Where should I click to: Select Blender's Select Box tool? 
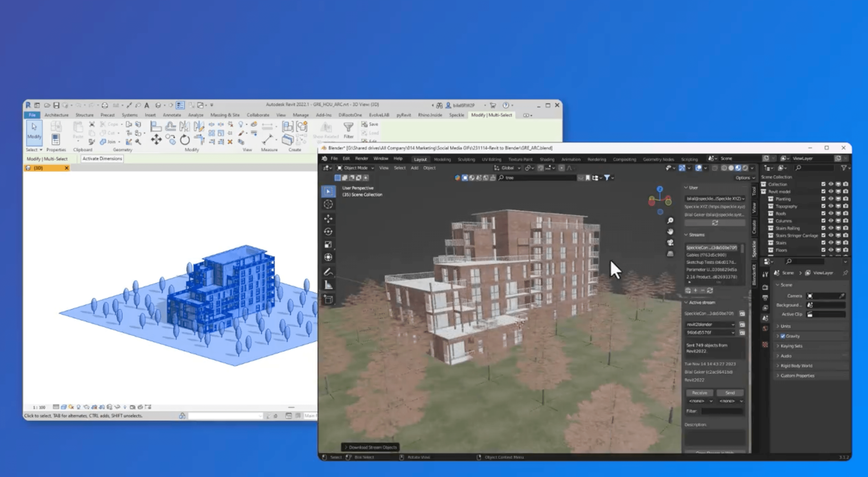(329, 191)
